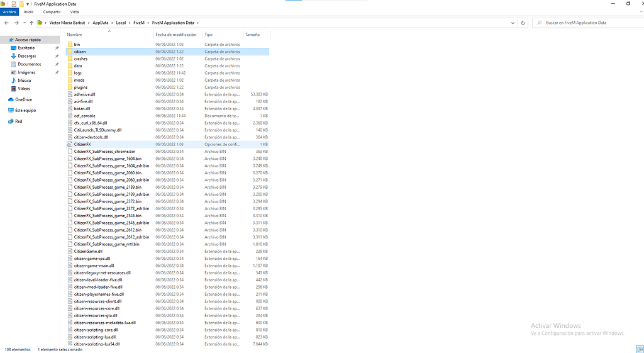
Task: Click the Back navigation arrow
Action: [x=6, y=23]
